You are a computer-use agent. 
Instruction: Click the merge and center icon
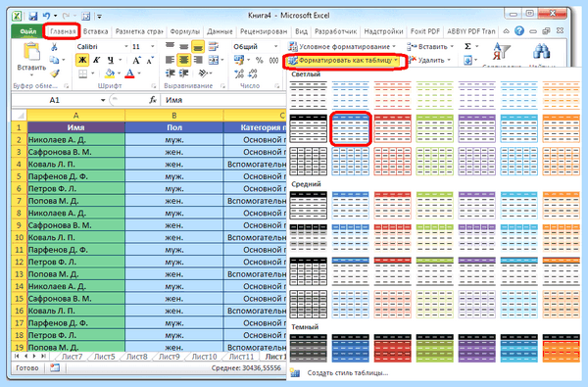214,60
